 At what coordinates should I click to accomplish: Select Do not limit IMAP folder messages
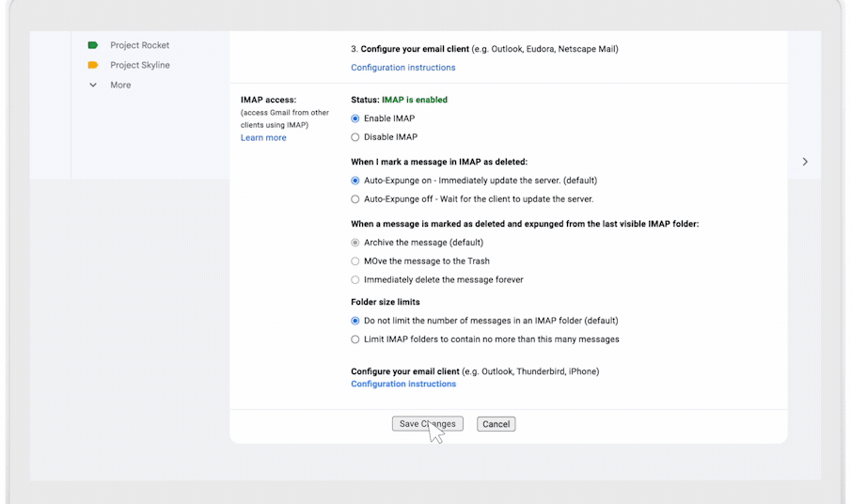coord(355,321)
